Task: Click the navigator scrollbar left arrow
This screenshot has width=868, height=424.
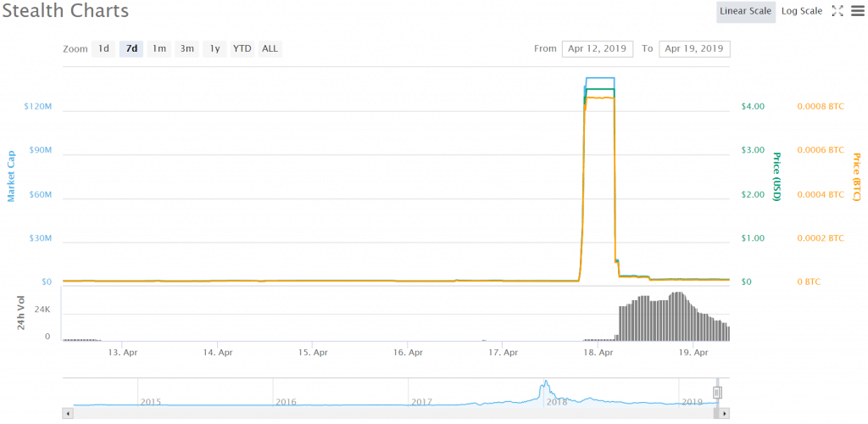Action: click(67, 413)
